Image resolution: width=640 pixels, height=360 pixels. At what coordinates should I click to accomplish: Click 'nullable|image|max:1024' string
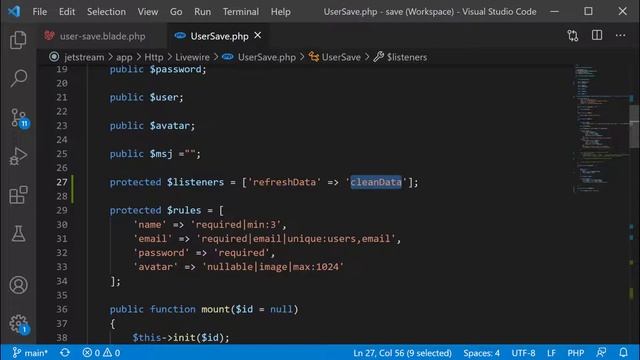[273, 267]
